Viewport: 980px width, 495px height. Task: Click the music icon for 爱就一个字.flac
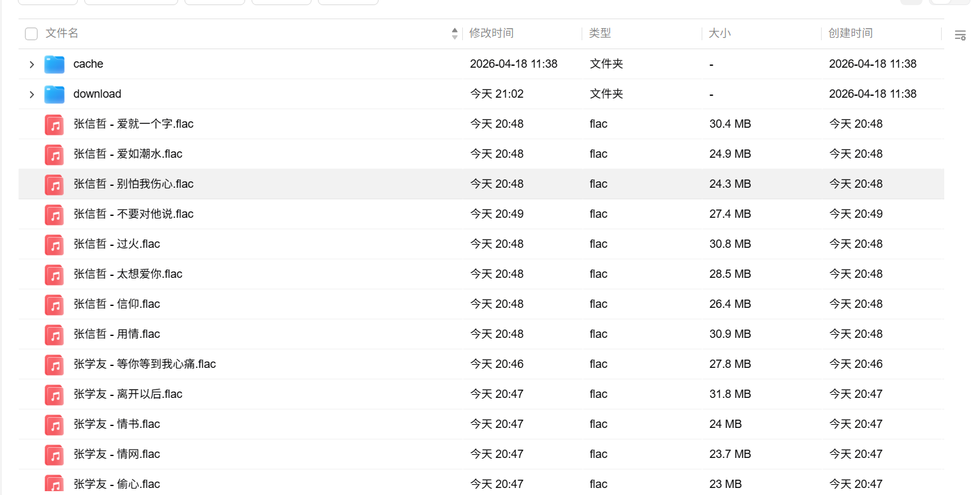tap(54, 124)
